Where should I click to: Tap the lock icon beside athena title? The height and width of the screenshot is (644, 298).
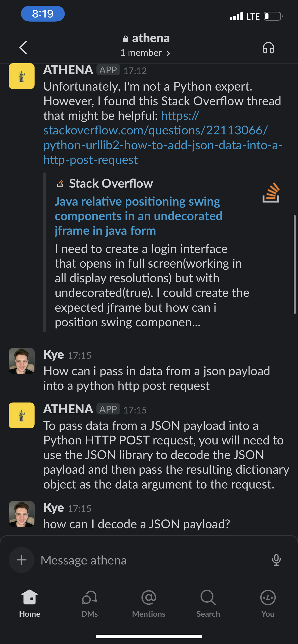point(126,39)
